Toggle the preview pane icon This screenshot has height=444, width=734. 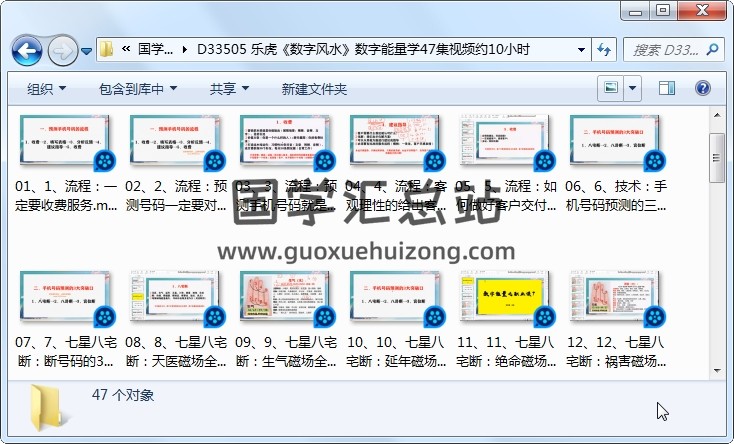click(667, 89)
